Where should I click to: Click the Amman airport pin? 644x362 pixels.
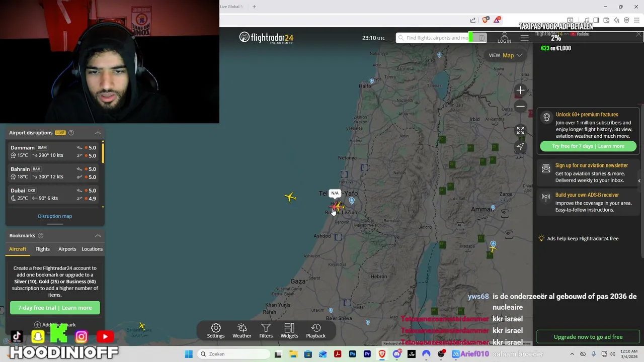493,208
